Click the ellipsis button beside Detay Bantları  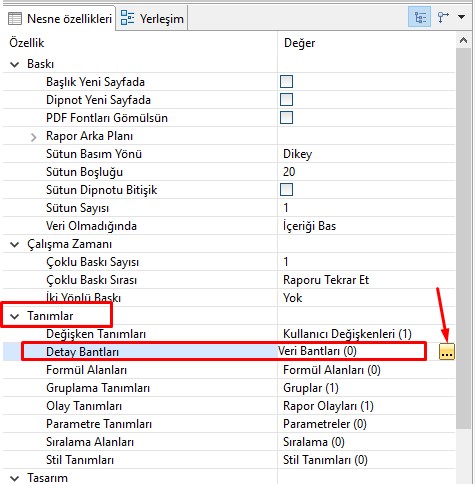tap(447, 352)
